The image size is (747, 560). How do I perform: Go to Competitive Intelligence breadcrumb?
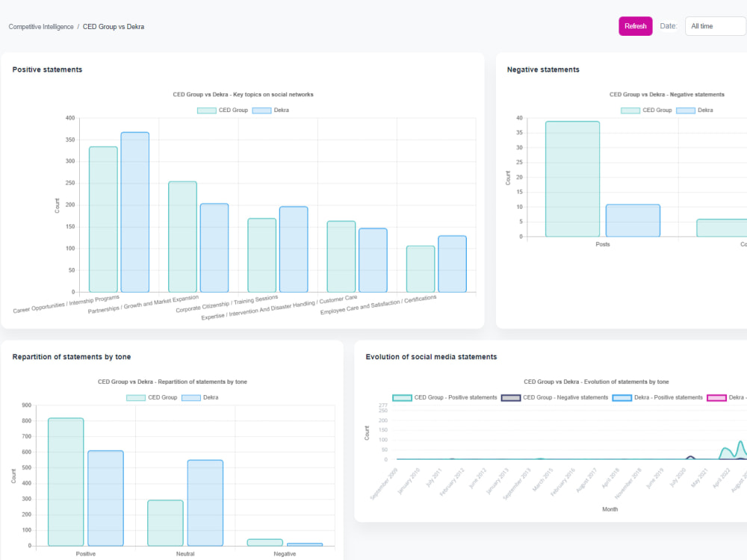(x=41, y=27)
